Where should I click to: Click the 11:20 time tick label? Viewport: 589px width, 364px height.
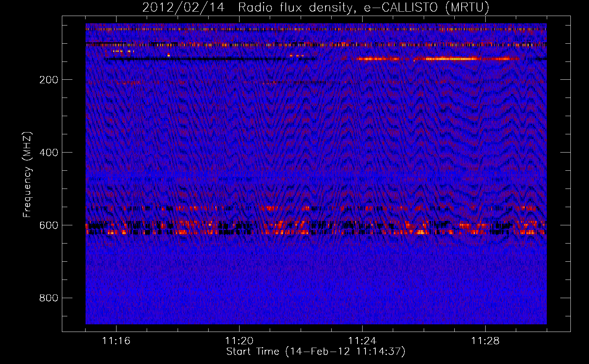239,341
